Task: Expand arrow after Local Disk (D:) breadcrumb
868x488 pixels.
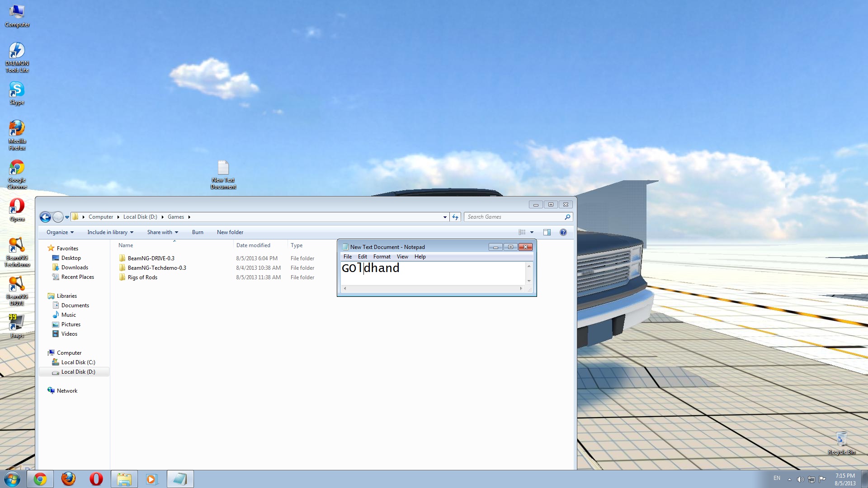Action: point(162,217)
